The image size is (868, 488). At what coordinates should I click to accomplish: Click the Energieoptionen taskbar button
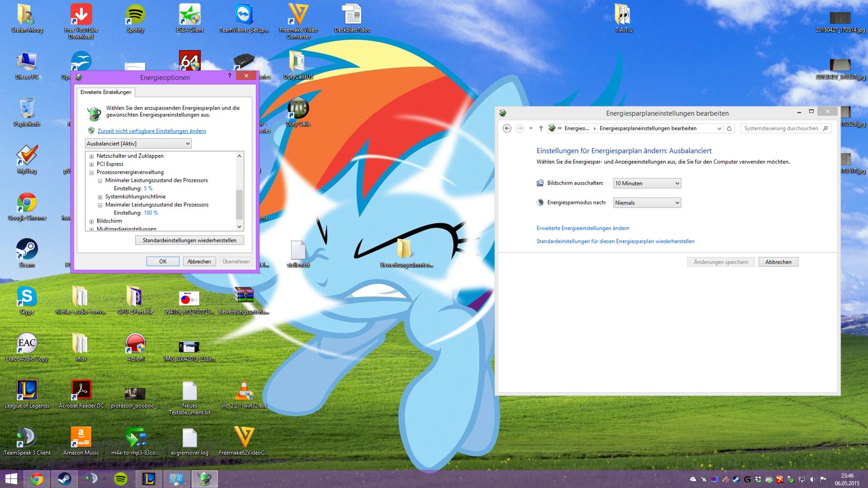pos(205,479)
